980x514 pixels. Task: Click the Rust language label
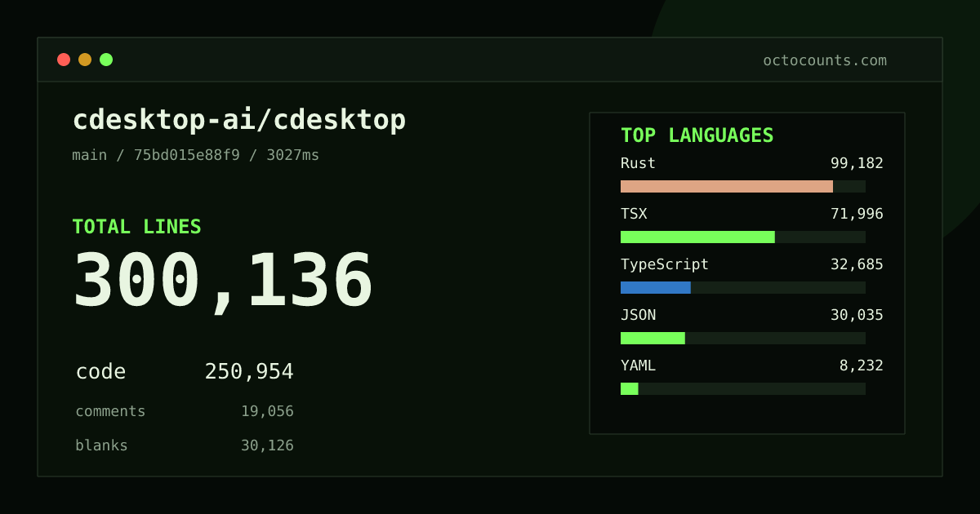(x=638, y=163)
